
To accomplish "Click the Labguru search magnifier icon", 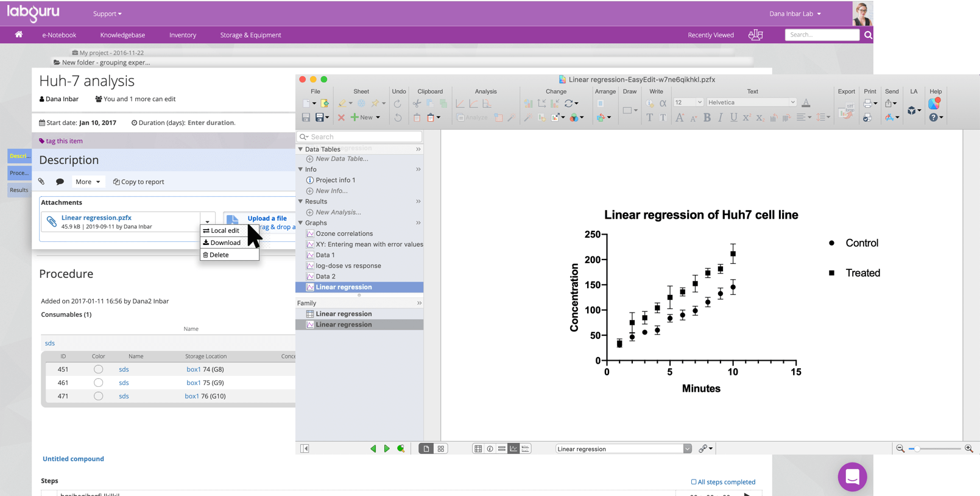I will tap(868, 35).
